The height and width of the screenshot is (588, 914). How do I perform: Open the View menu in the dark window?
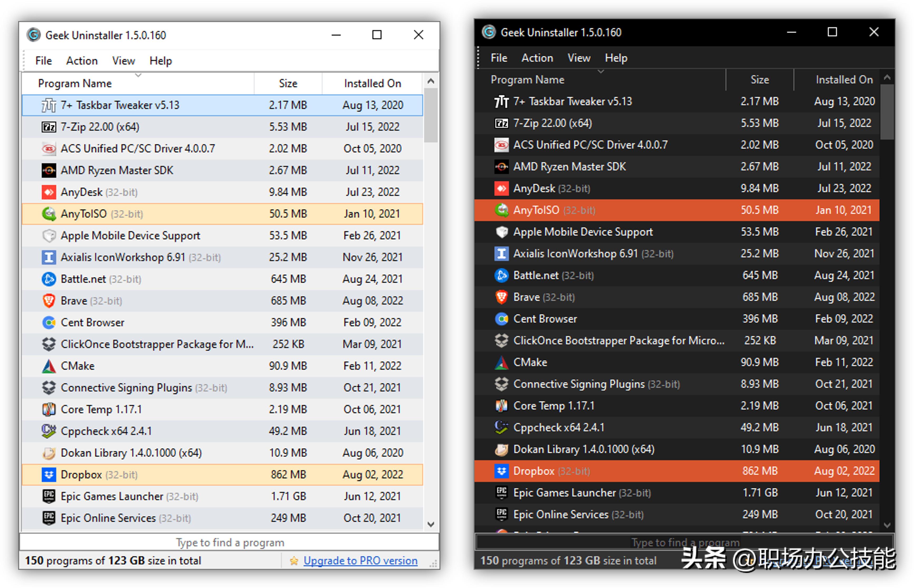coord(579,58)
